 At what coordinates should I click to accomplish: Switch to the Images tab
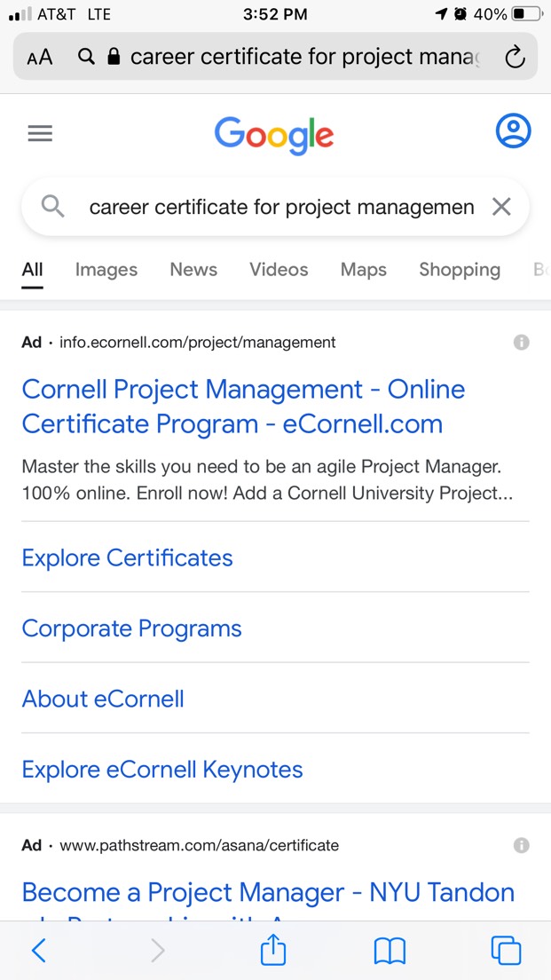pos(106,269)
